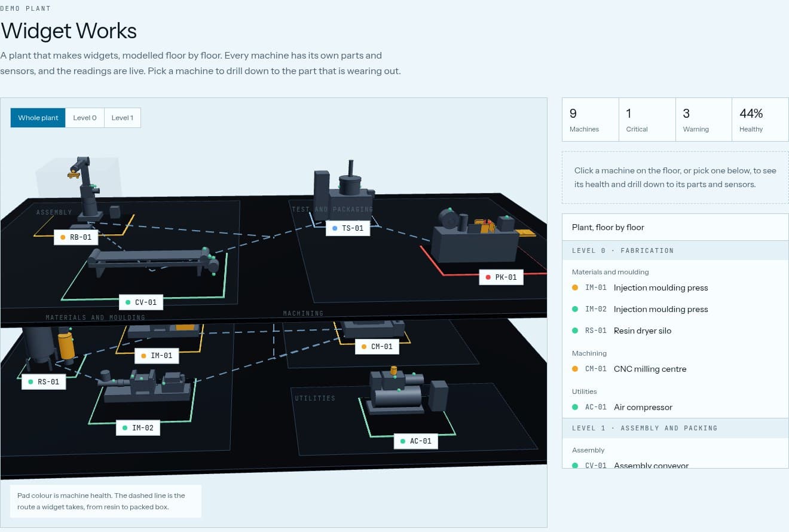Switch to the Level 0 tab

pos(85,118)
